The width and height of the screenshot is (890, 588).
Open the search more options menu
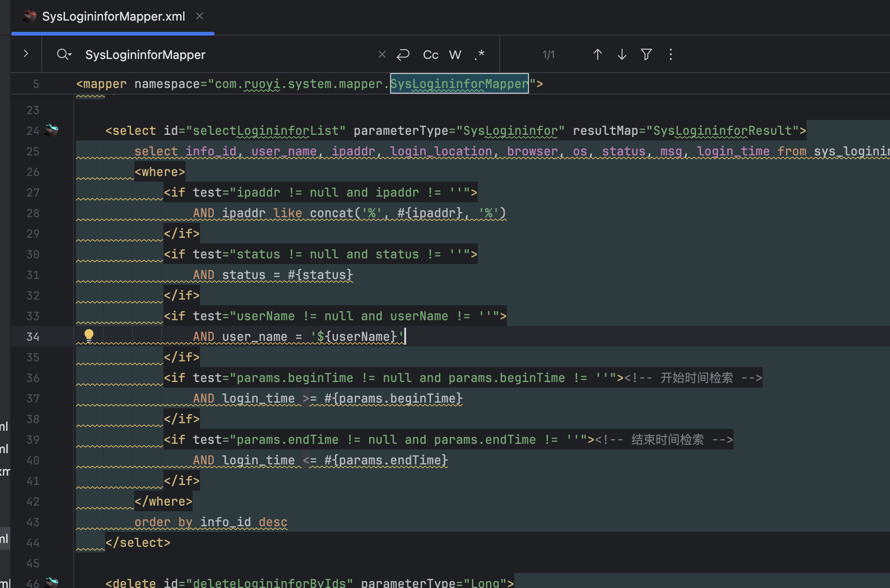[671, 55]
